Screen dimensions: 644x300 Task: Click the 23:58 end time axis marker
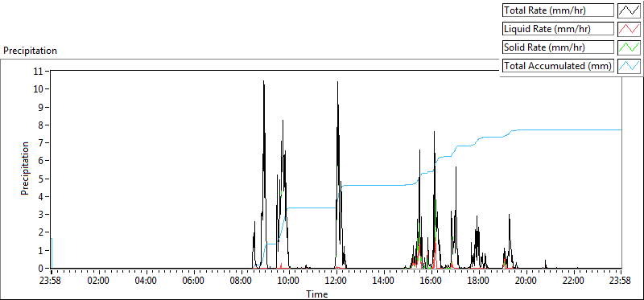[x=621, y=282]
